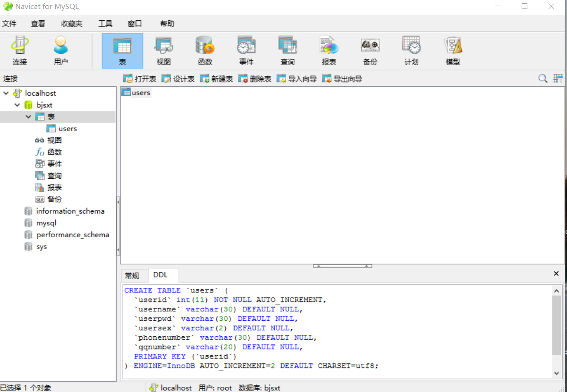Screen dimensions: 567x392
Task: Open the 帮助 menu
Action: 167,24
